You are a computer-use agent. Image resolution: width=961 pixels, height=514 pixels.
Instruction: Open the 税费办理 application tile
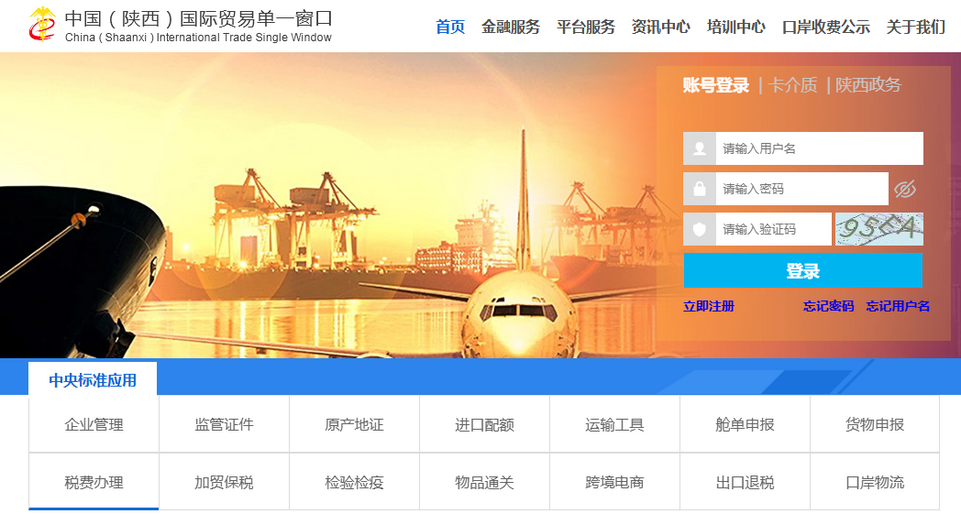click(94, 483)
